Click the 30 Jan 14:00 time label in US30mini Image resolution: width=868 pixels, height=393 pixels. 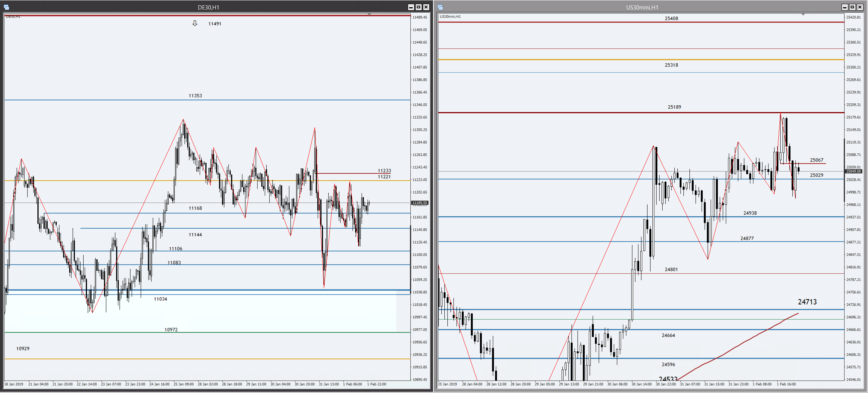point(642,384)
